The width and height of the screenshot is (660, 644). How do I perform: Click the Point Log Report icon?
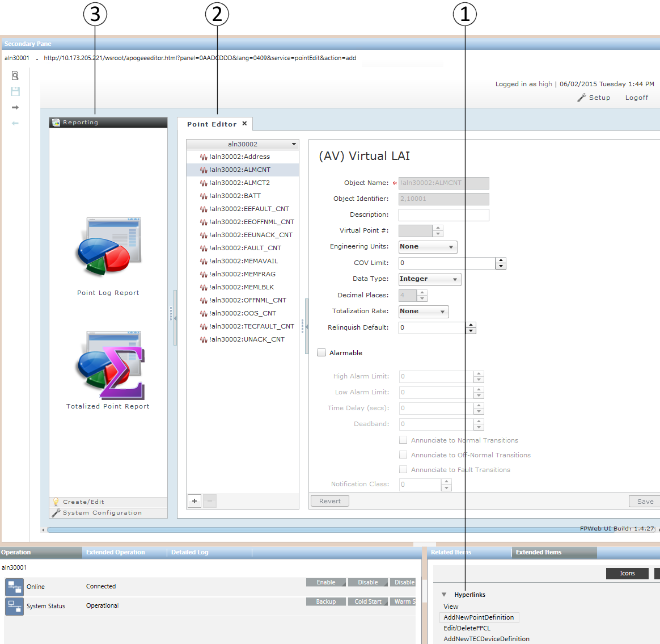pyautogui.click(x=109, y=247)
